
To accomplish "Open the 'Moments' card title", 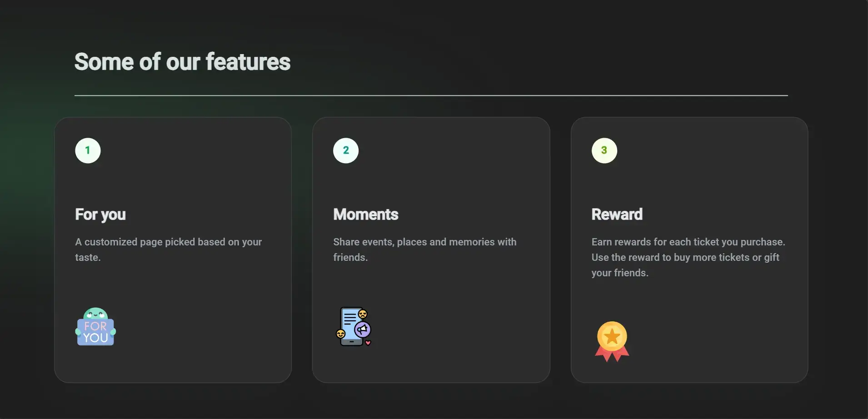I will pos(366,214).
